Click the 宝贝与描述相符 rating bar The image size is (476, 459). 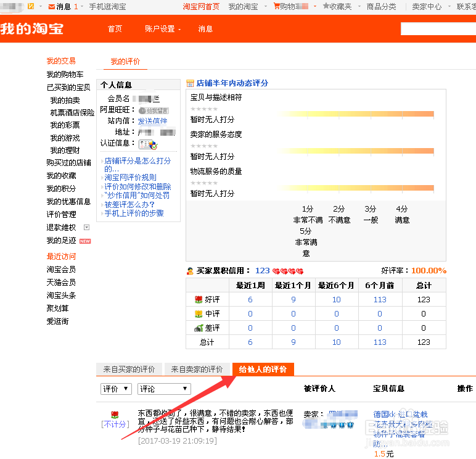point(355,114)
